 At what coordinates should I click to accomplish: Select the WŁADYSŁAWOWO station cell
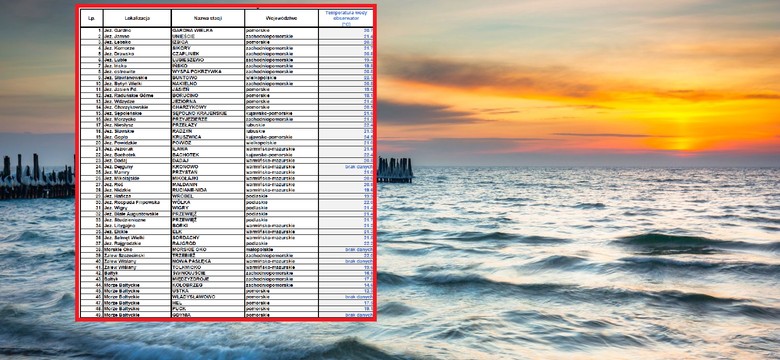(x=208, y=297)
